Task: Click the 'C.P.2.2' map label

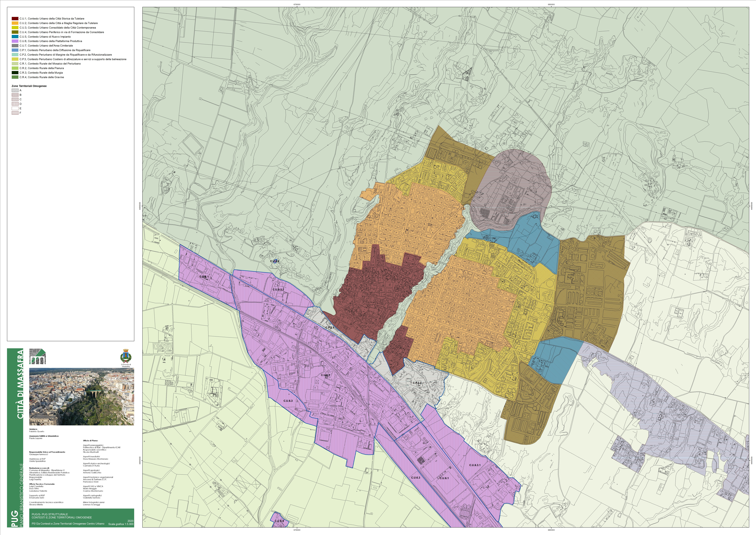Action: coord(417,383)
